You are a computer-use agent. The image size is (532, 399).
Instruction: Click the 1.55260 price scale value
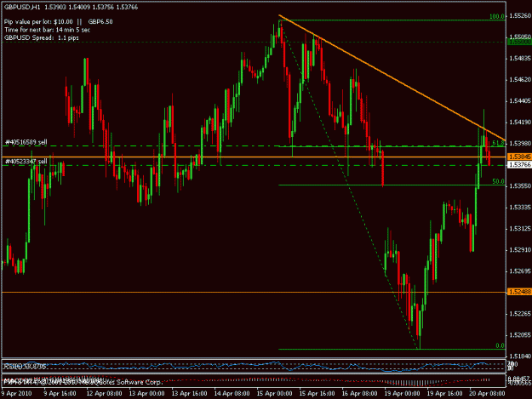pos(520,15)
